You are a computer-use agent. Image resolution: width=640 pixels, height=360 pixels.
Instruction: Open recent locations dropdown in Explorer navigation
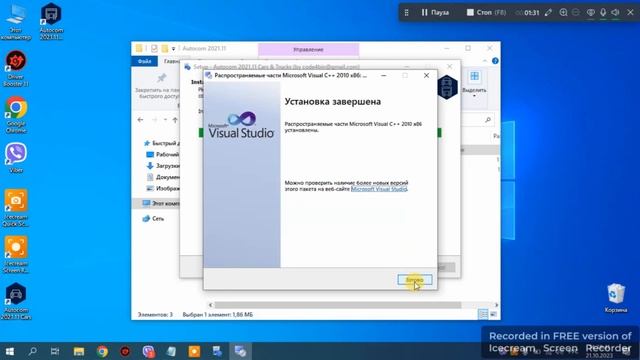[x=165, y=120]
